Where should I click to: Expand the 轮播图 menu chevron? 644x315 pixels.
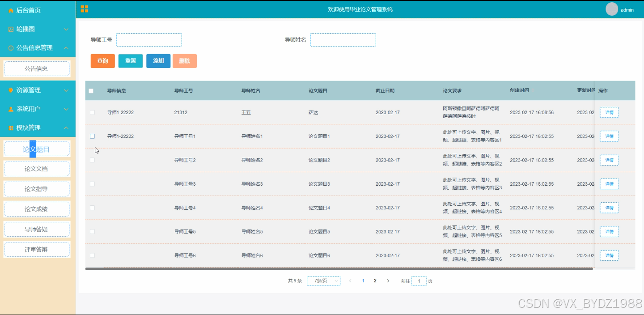pos(66,29)
